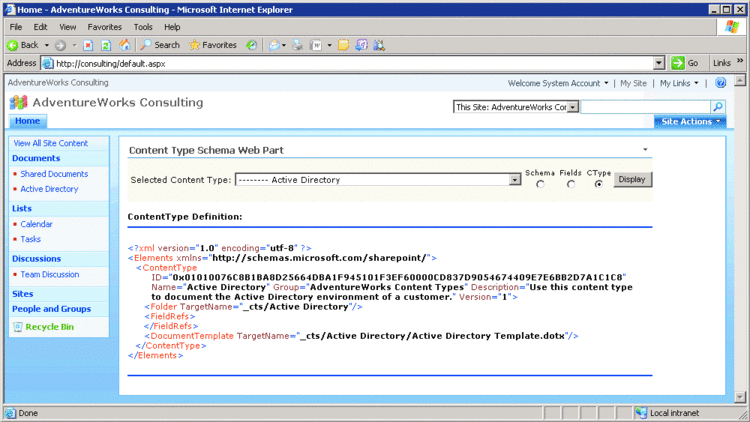Switch to the Home tab
This screenshot has height=422, width=750.
coord(27,121)
